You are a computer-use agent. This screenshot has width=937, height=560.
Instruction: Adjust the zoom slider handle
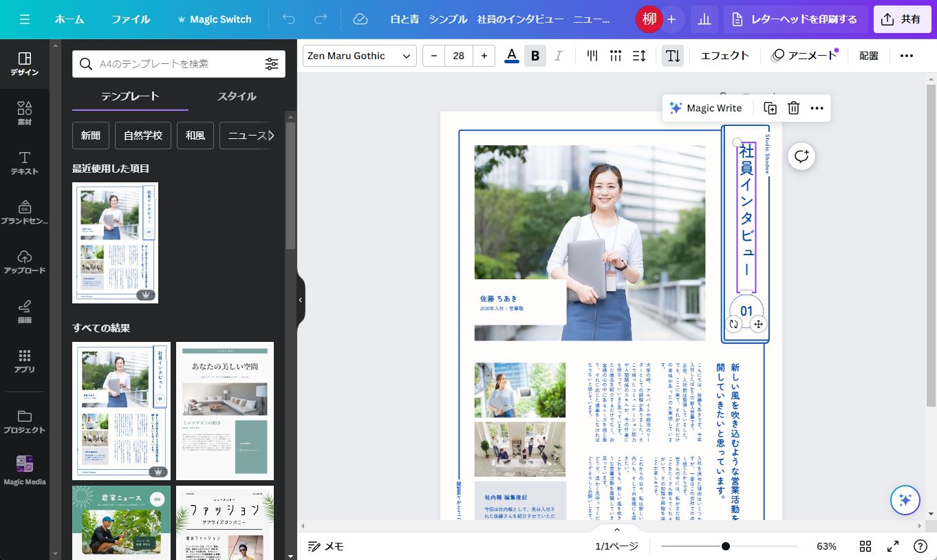click(725, 546)
